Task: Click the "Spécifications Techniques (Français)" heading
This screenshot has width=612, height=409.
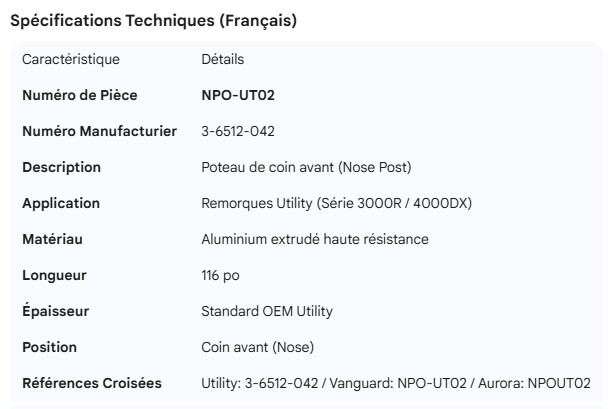Action: [x=152, y=21]
